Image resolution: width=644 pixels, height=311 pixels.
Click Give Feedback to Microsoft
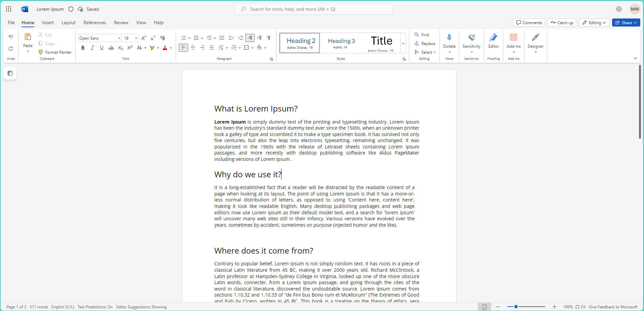coord(613,307)
